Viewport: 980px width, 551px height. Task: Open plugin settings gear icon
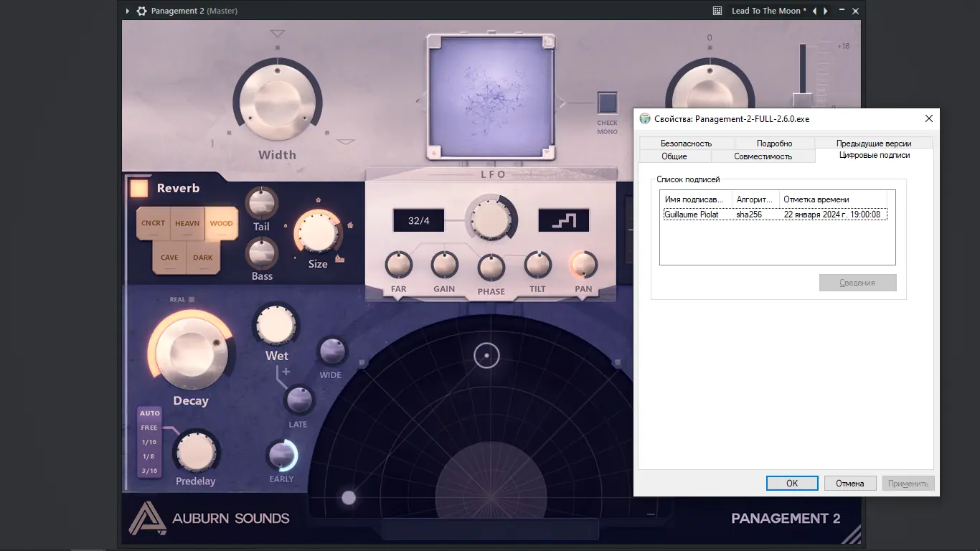pos(141,11)
